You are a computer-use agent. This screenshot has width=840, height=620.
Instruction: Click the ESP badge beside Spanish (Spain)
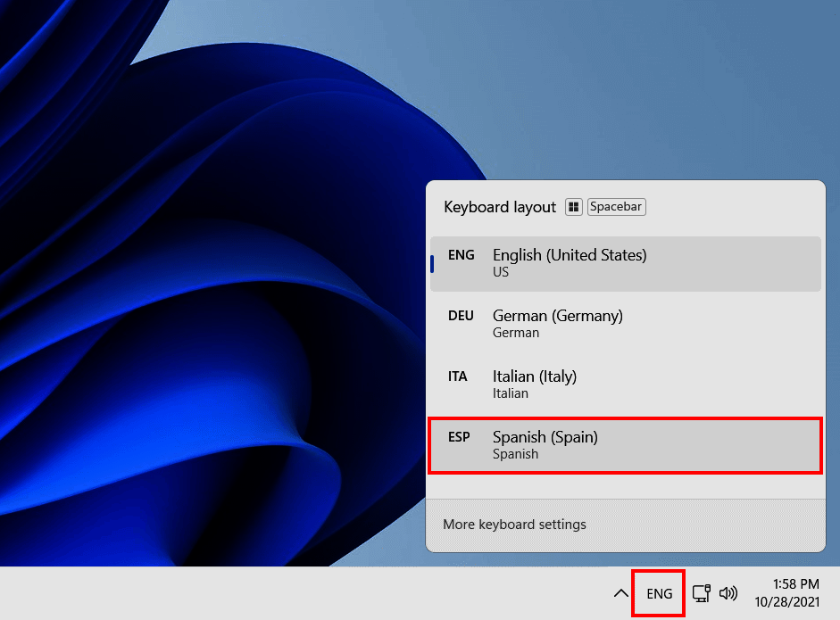pyautogui.click(x=459, y=437)
